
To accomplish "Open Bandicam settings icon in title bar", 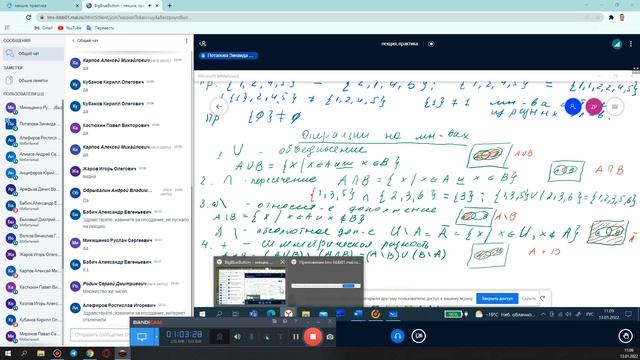I will [x=285, y=322].
